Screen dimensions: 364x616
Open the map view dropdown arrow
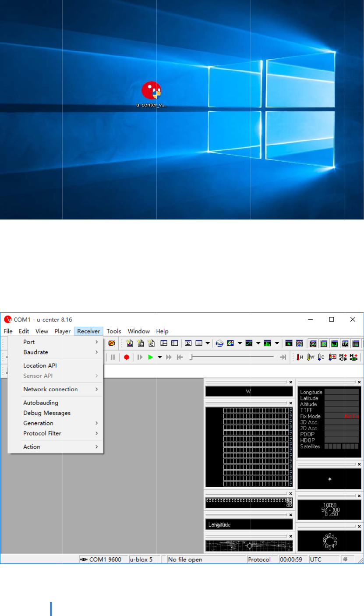pyautogui.click(x=240, y=343)
